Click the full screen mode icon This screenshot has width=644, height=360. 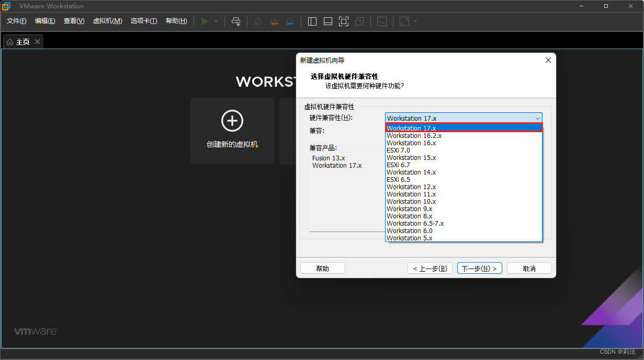click(x=344, y=21)
